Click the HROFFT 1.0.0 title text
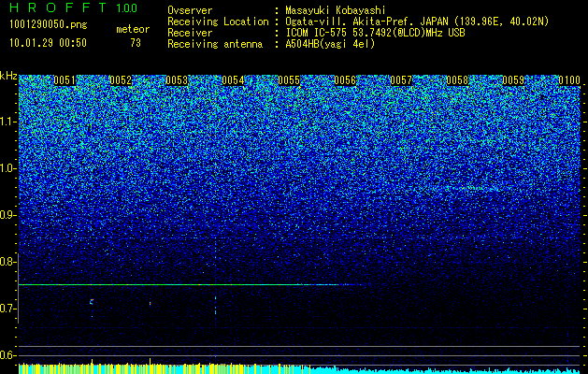The width and height of the screenshot is (588, 374). click(x=74, y=7)
